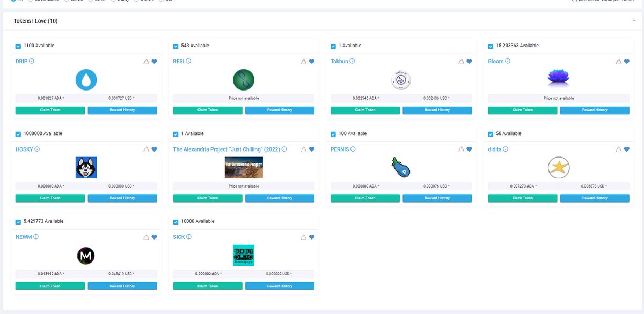Image resolution: width=644 pixels, height=314 pixels.
Task: Claim Token for Tokhun
Action: point(365,110)
